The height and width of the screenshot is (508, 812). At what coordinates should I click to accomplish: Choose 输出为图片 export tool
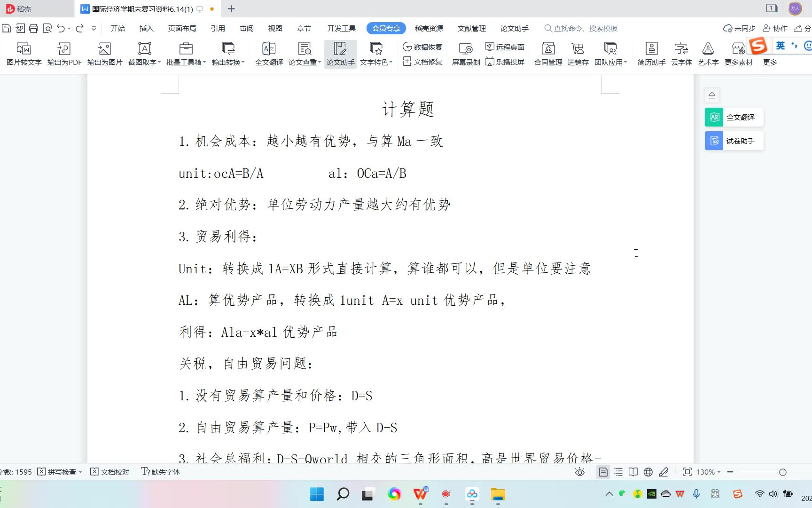pos(105,54)
